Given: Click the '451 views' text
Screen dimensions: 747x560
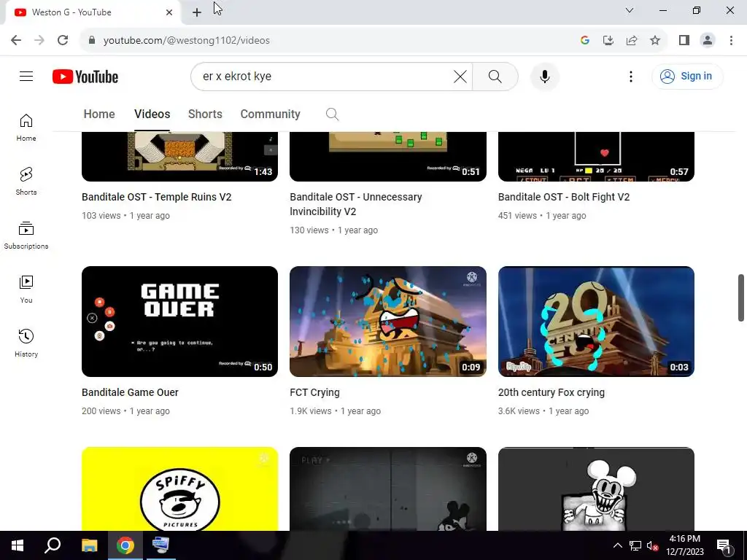Looking at the screenshot, I should point(517,216).
